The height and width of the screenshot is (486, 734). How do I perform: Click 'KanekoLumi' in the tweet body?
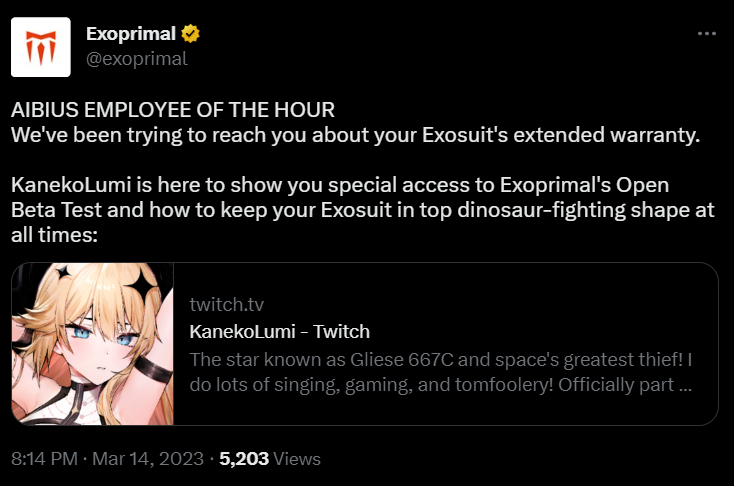coord(71,185)
